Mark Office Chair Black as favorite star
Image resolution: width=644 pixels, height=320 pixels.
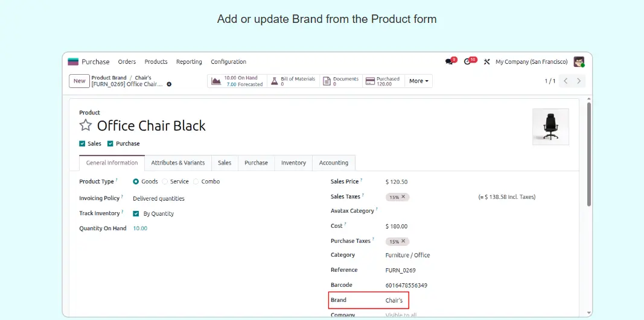click(x=86, y=125)
